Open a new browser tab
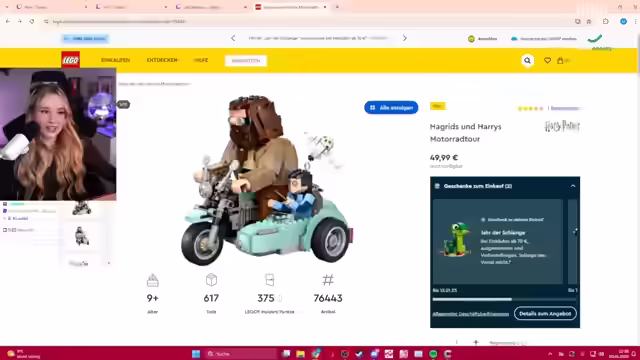 (337, 7)
